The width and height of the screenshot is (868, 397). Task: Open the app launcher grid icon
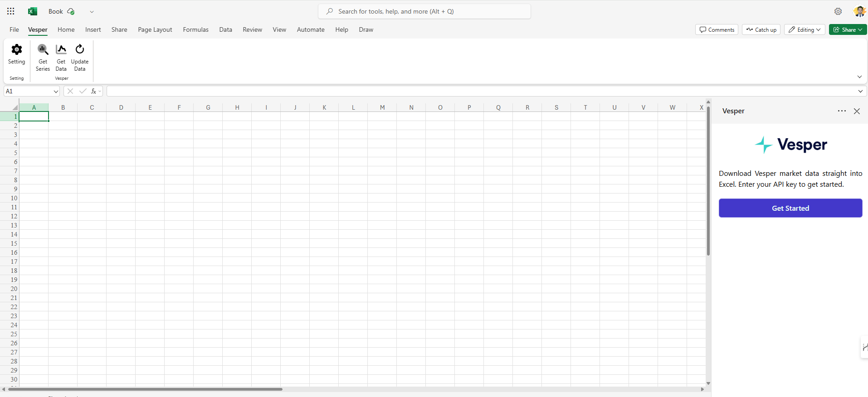(11, 11)
